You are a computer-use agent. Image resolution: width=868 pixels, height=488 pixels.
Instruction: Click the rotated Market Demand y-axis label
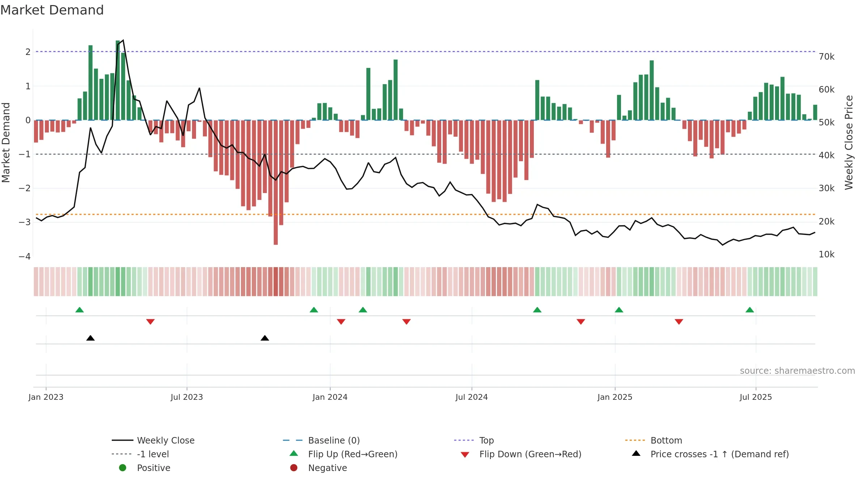[x=6, y=142]
